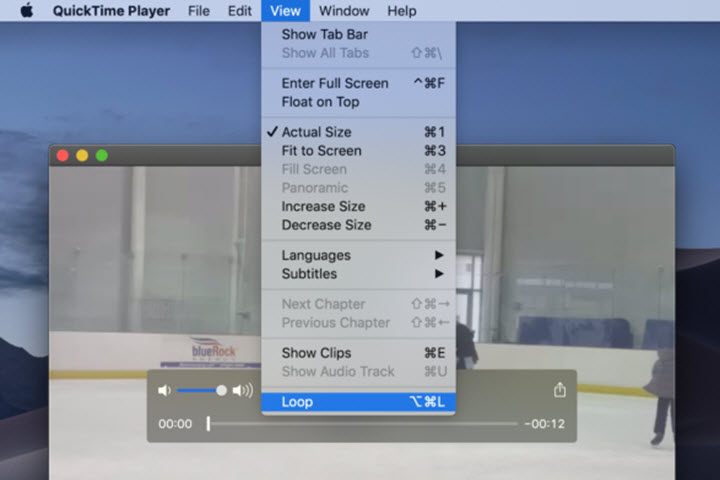Image resolution: width=720 pixels, height=480 pixels.
Task: Click the share icon in playback controls
Action: (559, 390)
